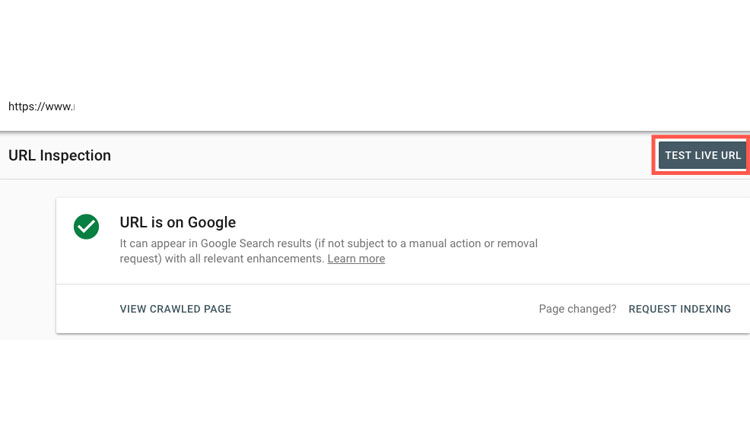Image resolution: width=750 pixels, height=430 pixels.
Task: Click VIEW CRAWLED PAGE
Action: 176,309
